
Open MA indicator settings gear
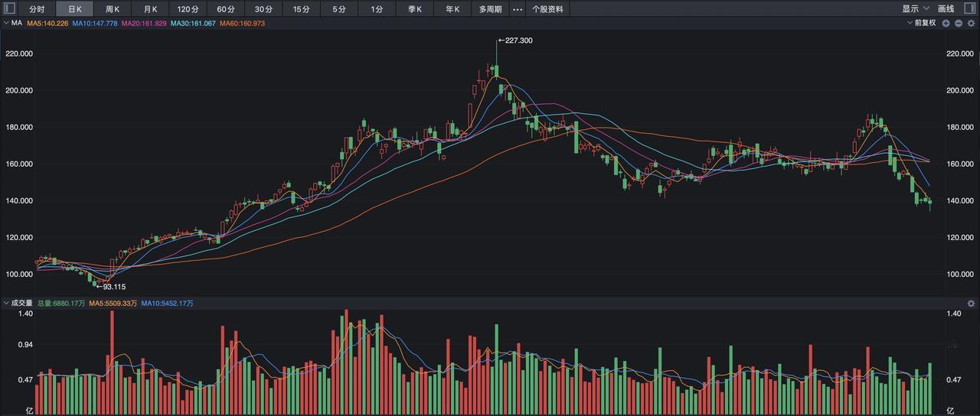click(x=971, y=24)
